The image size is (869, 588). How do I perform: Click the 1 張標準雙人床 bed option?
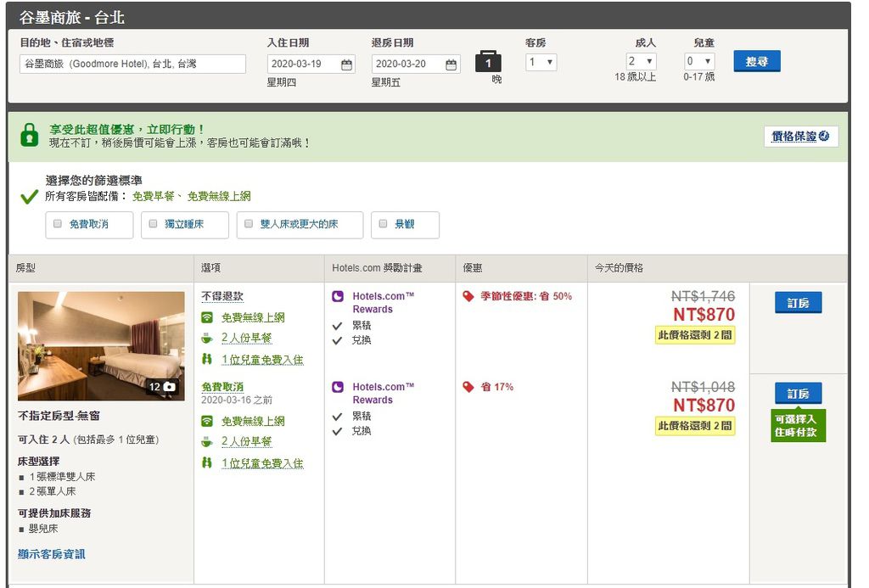coord(62,477)
